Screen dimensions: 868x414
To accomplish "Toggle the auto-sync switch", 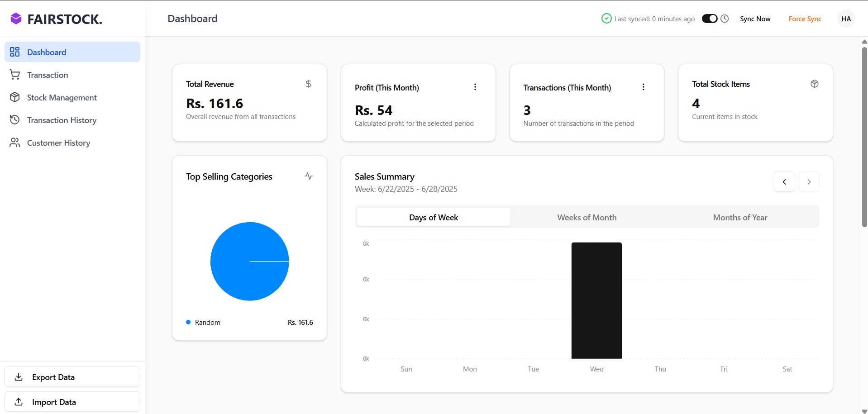I will (x=709, y=18).
